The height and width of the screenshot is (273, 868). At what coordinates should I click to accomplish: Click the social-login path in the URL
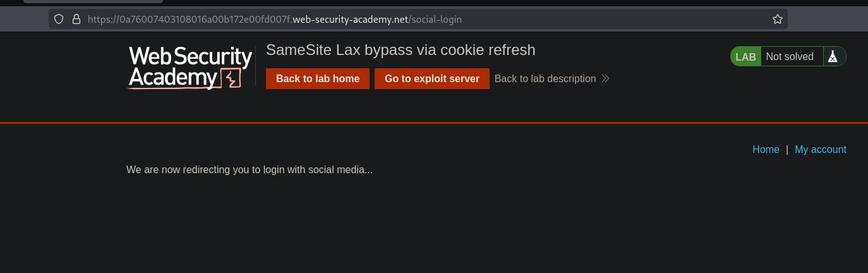[x=436, y=19]
